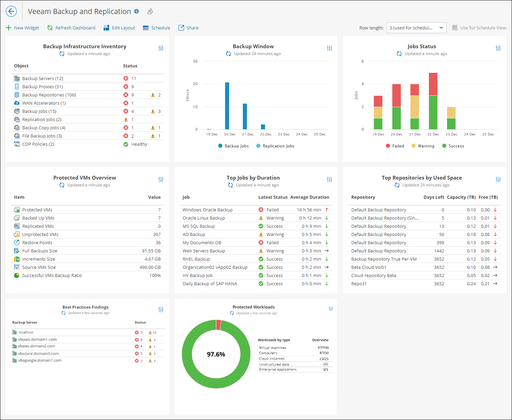Click warning icon in Replication Jobs row
The image size is (512, 420).
click(126, 119)
